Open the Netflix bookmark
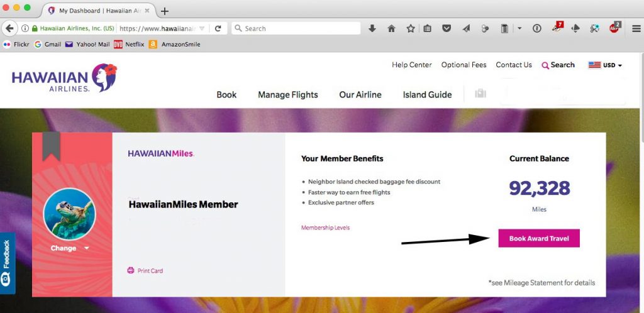 pyautogui.click(x=130, y=44)
